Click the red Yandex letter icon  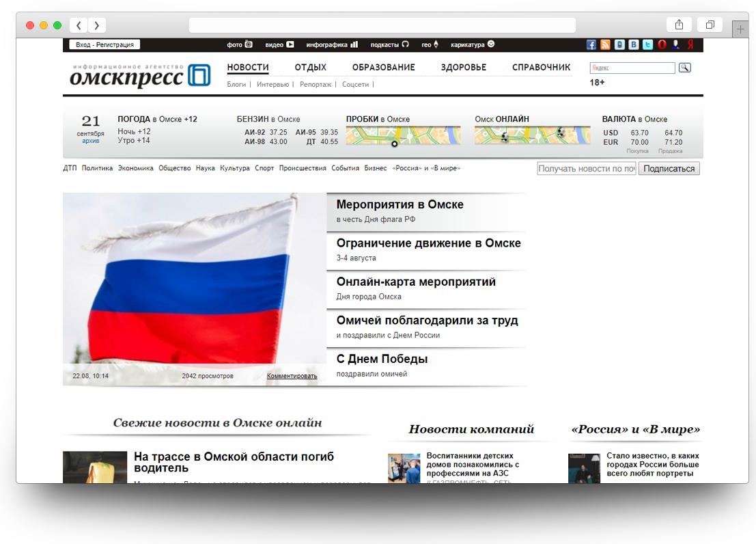click(x=690, y=45)
